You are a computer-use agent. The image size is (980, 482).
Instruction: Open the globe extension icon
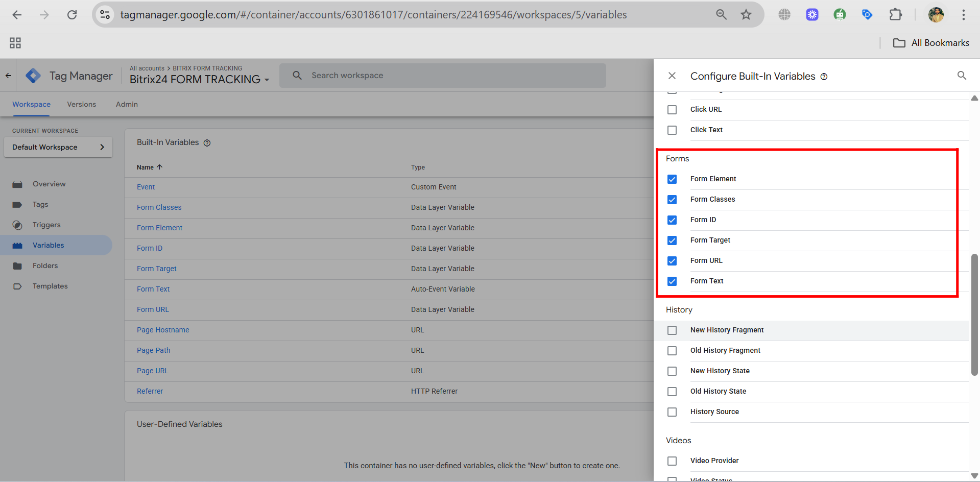pyautogui.click(x=784, y=15)
